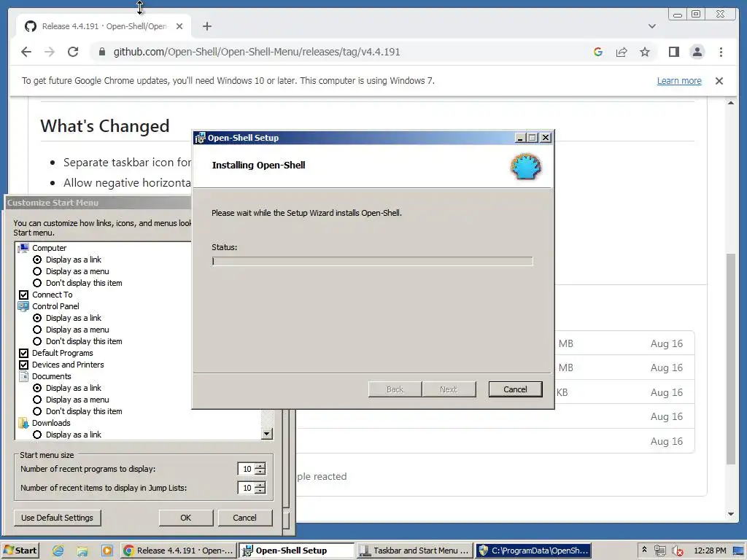Open Chrome profile avatar
Viewport: 747px width, 560px height.
click(697, 52)
